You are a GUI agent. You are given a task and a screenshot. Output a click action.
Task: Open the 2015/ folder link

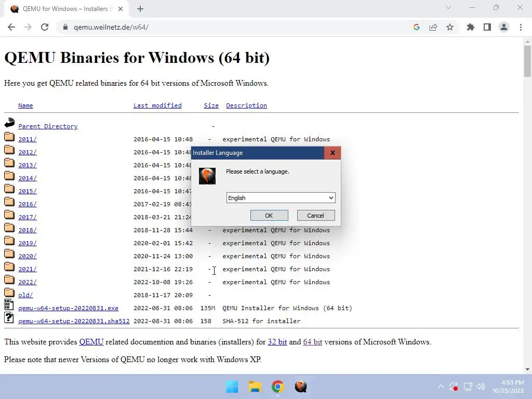[x=28, y=191]
